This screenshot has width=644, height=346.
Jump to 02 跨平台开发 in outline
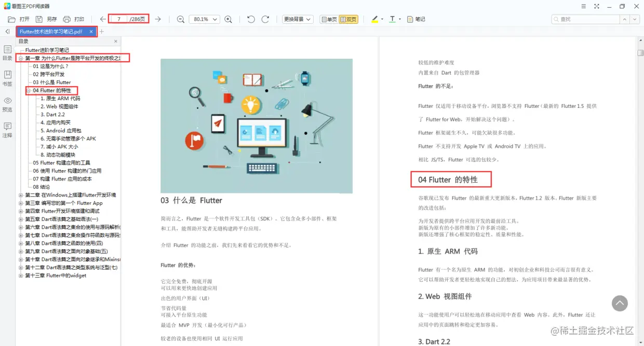click(49, 75)
